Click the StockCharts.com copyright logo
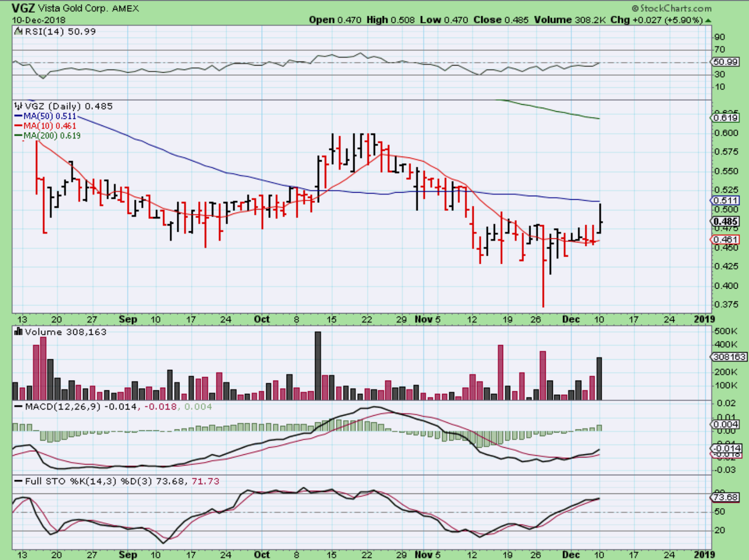The width and height of the screenshot is (749, 560). (671, 8)
